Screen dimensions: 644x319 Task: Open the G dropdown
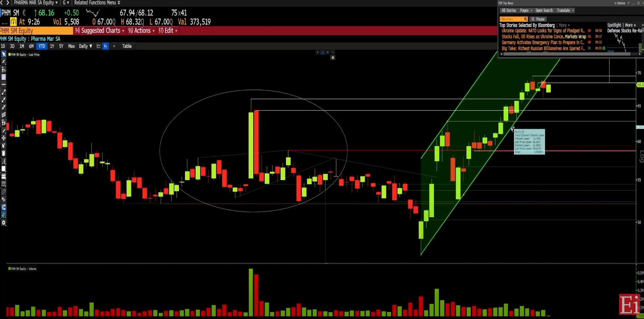click(x=66, y=3)
